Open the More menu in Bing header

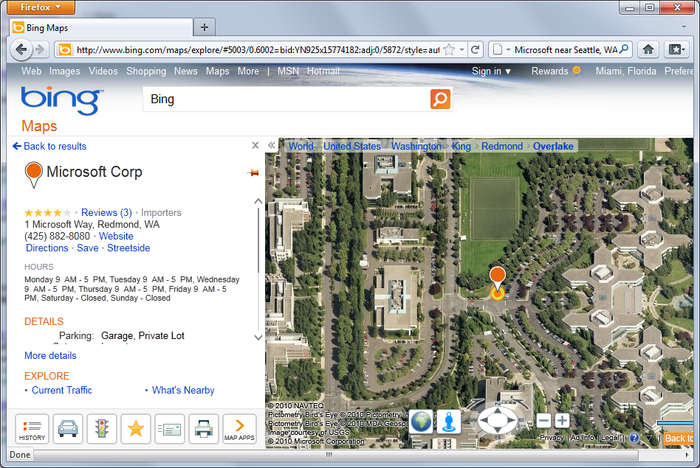pos(248,71)
